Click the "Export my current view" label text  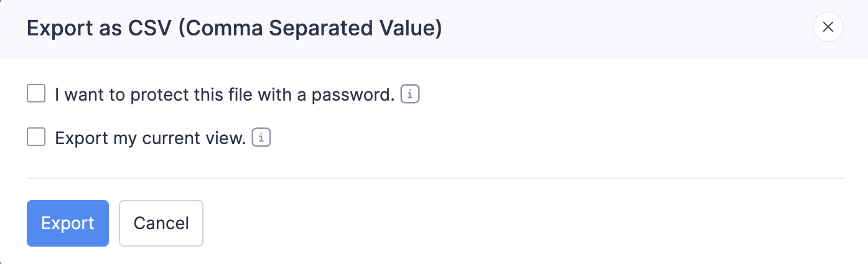(x=151, y=138)
